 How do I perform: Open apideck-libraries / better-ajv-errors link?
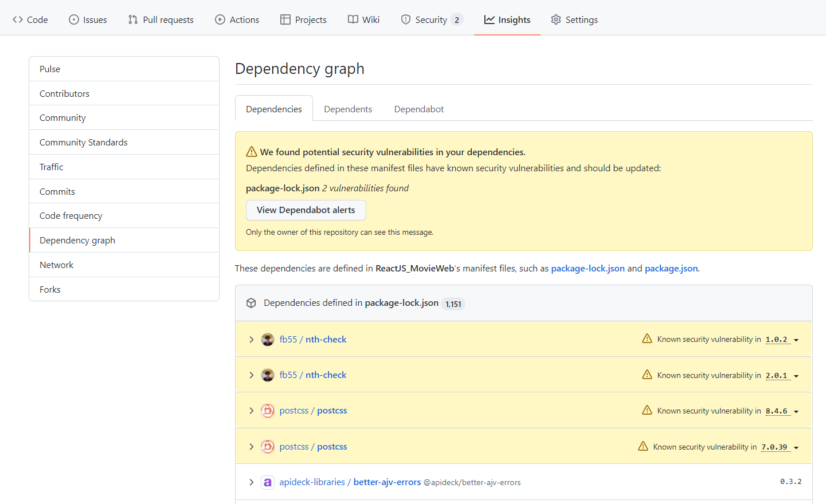(x=350, y=482)
